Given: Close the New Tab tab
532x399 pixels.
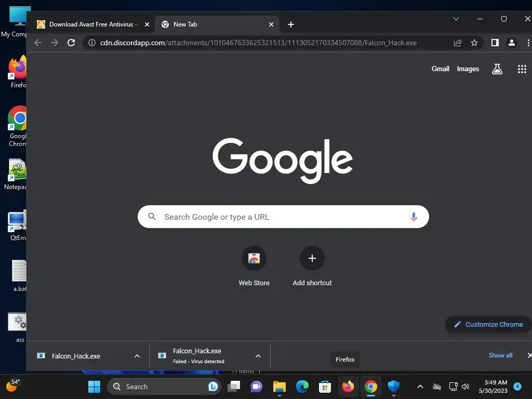Looking at the screenshot, I should pos(271,24).
